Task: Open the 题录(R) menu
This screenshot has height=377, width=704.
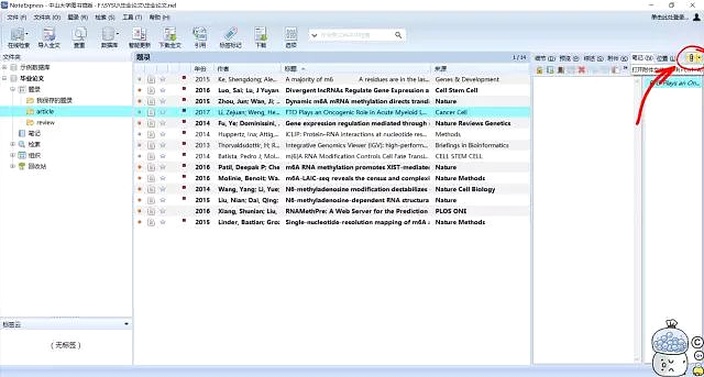Action: [x=78, y=17]
